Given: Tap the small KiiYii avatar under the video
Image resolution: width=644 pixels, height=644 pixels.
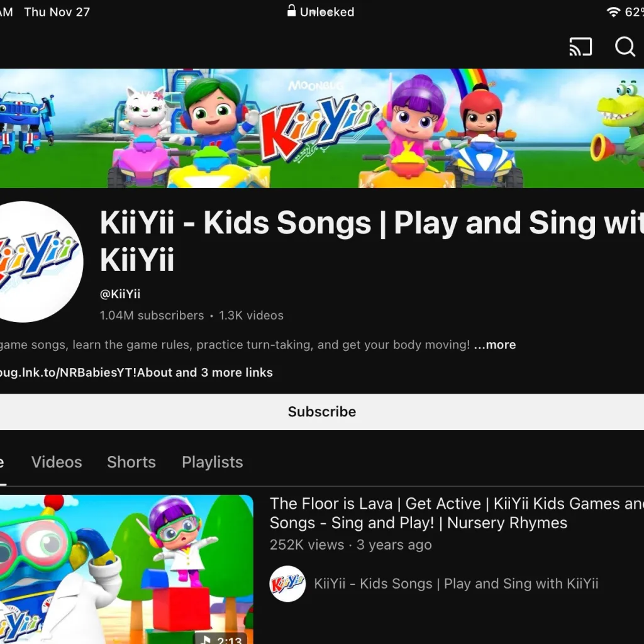Looking at the screenshot, I should tap(287, 584).
